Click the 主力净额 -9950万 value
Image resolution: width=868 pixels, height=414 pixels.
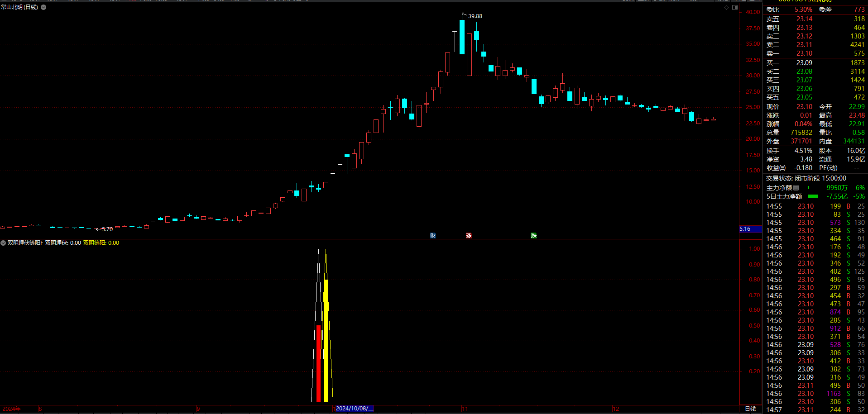coord(835,188)
